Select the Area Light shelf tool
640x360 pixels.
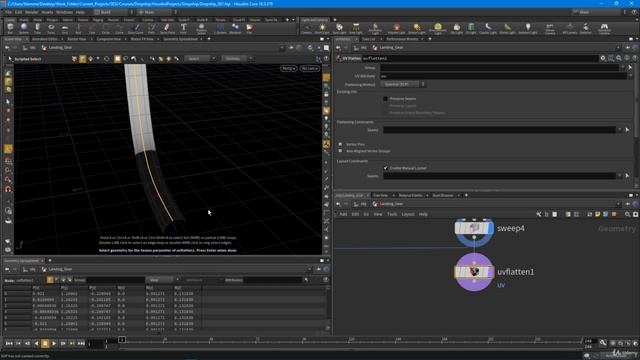point(356,29)
